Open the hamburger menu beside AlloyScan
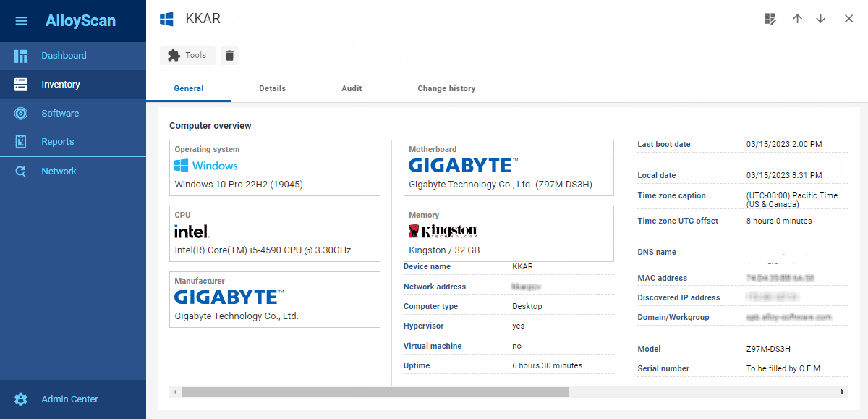The image size is (868, 419). tap(22, 21)
